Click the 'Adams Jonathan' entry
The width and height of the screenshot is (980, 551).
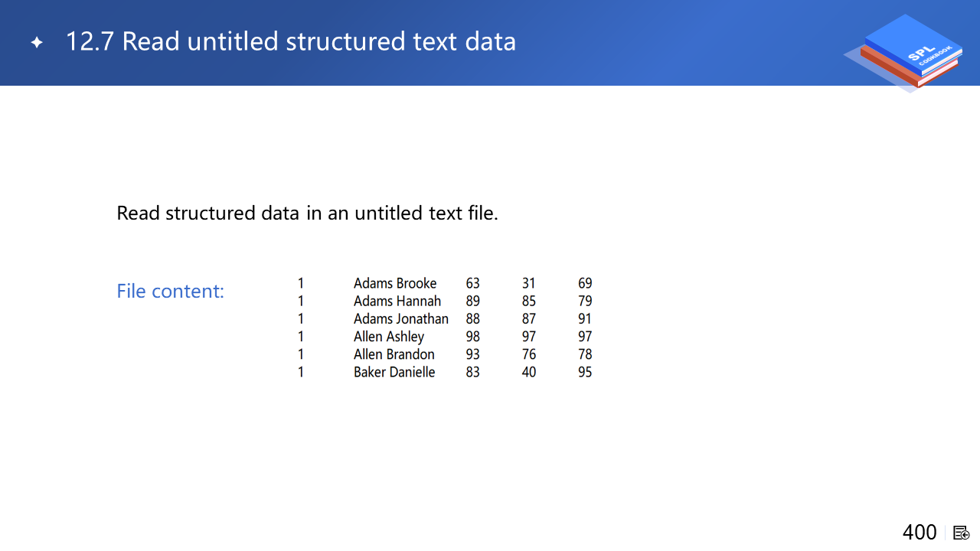click(401, 318)
